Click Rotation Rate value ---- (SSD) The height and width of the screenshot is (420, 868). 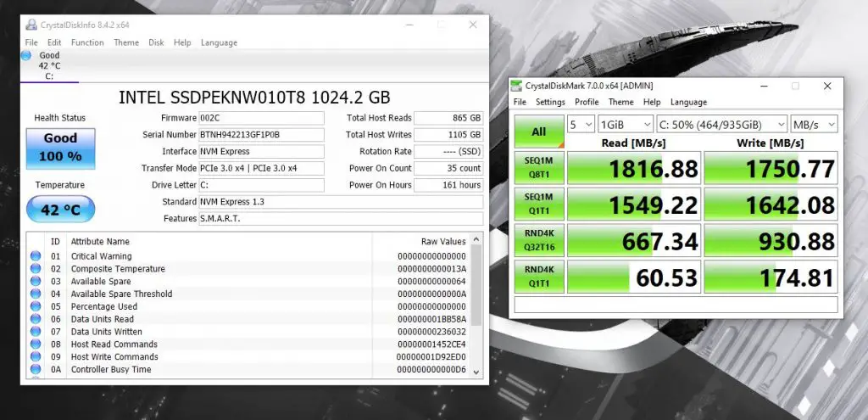pos(448,151)
